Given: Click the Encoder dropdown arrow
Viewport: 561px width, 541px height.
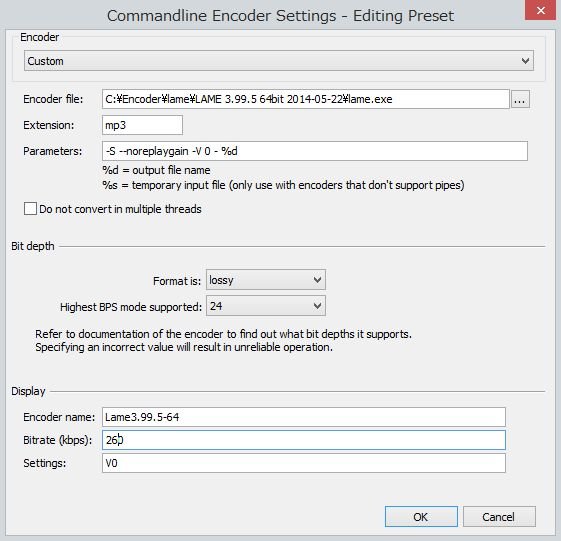Looking at the screenshot, I should click(x=525, y=61).
